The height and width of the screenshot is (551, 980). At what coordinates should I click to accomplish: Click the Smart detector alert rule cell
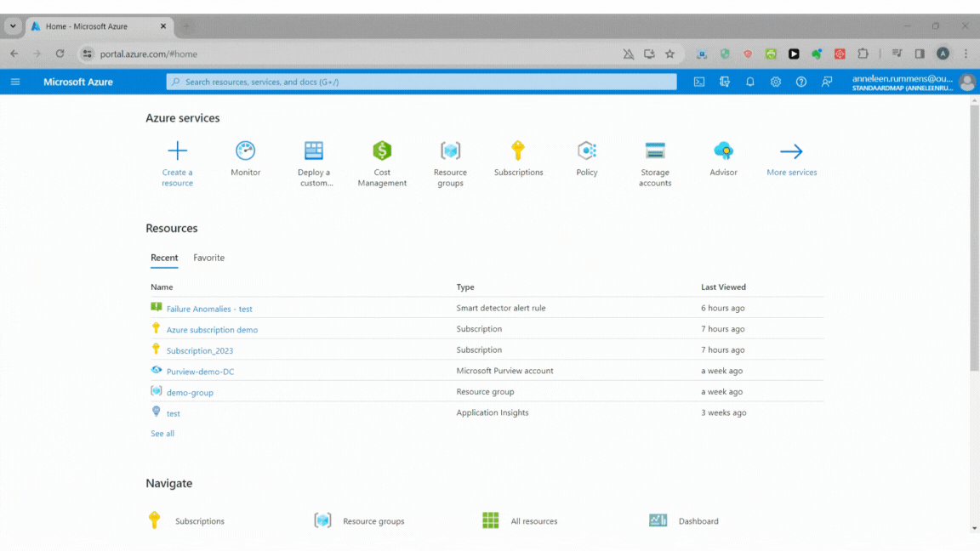[500, 308]
